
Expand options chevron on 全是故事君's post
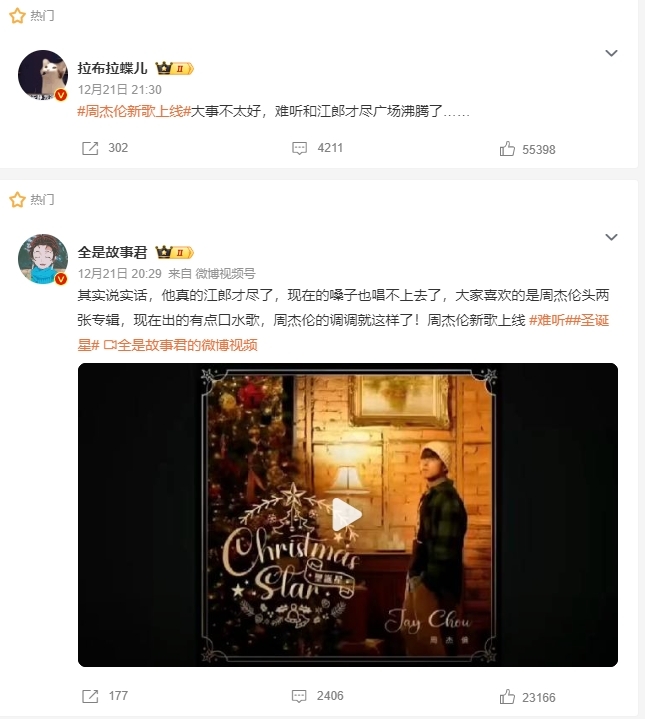(611, 237)
